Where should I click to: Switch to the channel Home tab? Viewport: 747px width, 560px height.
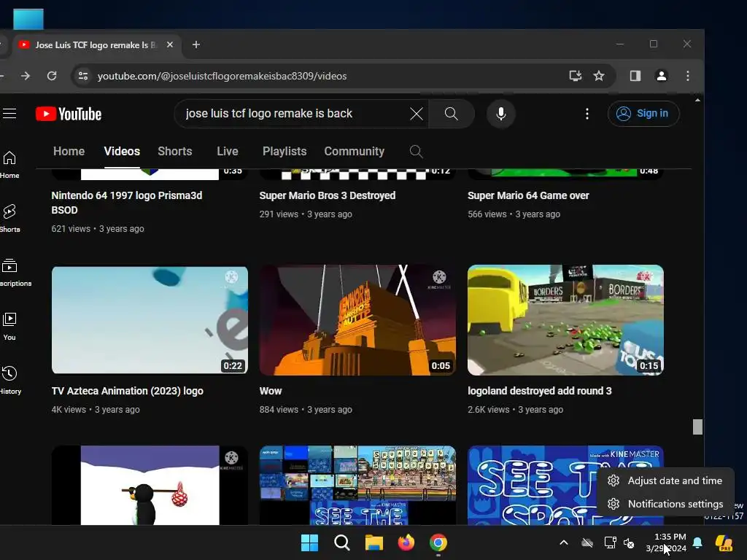pyautogui.click(x=69, y=152)
